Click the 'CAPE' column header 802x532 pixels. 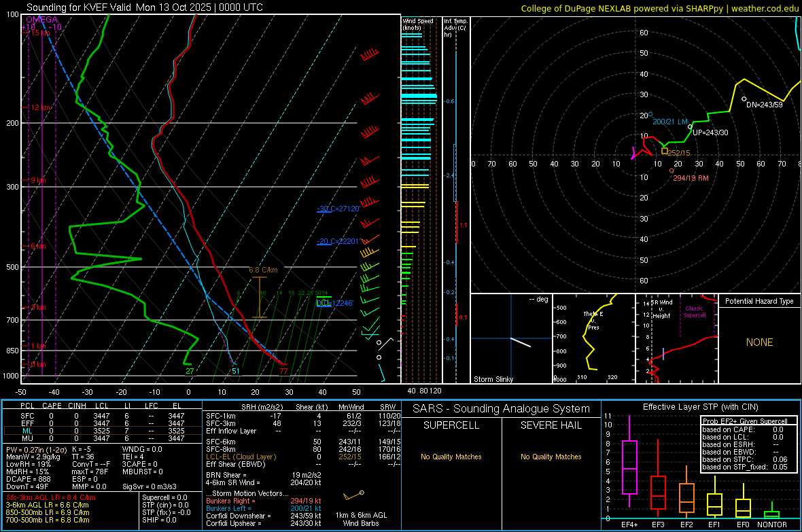52,406
